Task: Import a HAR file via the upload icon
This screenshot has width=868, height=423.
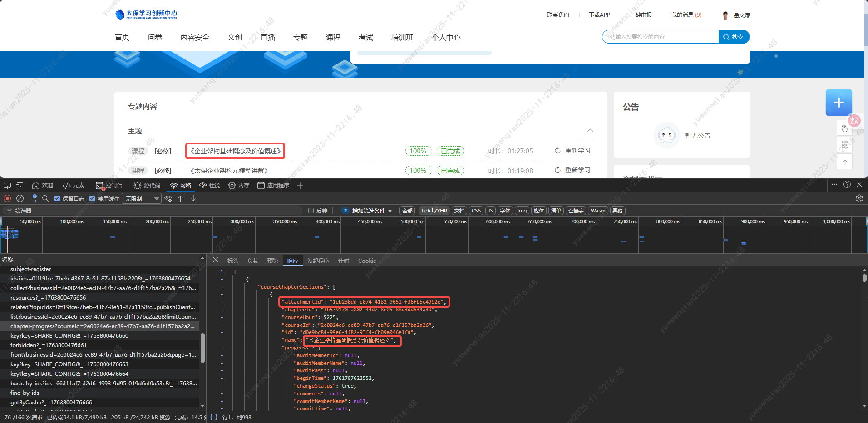Action: coord(180,198)
